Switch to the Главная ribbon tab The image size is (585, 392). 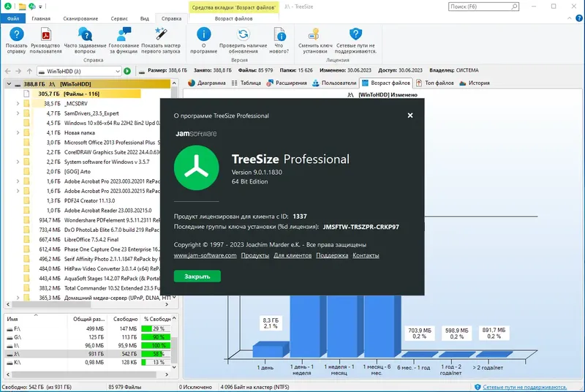tap(41, 18)
